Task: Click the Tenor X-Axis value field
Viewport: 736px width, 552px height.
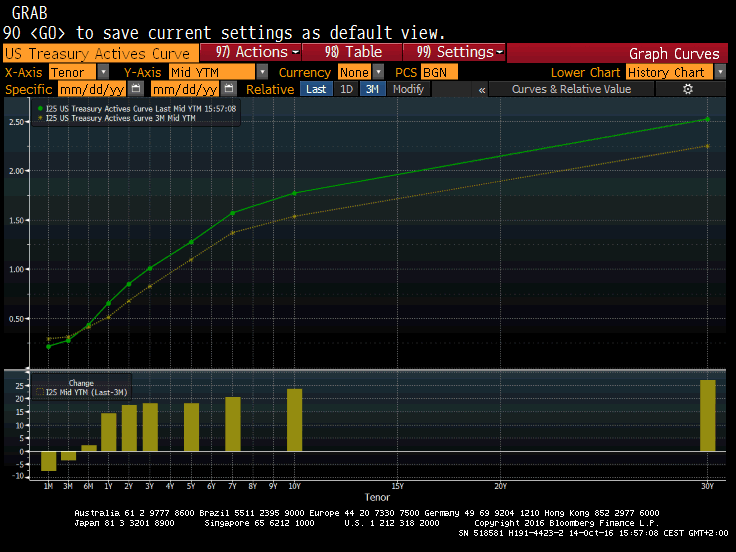Action: pyautogui.click(x=73, y=72)
